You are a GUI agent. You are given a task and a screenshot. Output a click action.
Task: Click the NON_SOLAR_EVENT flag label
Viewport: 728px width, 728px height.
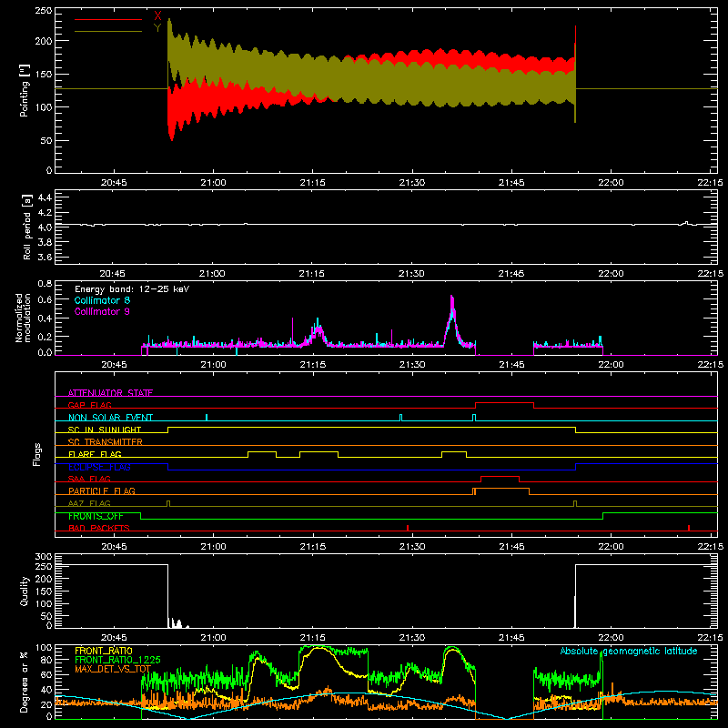[110, 418]
